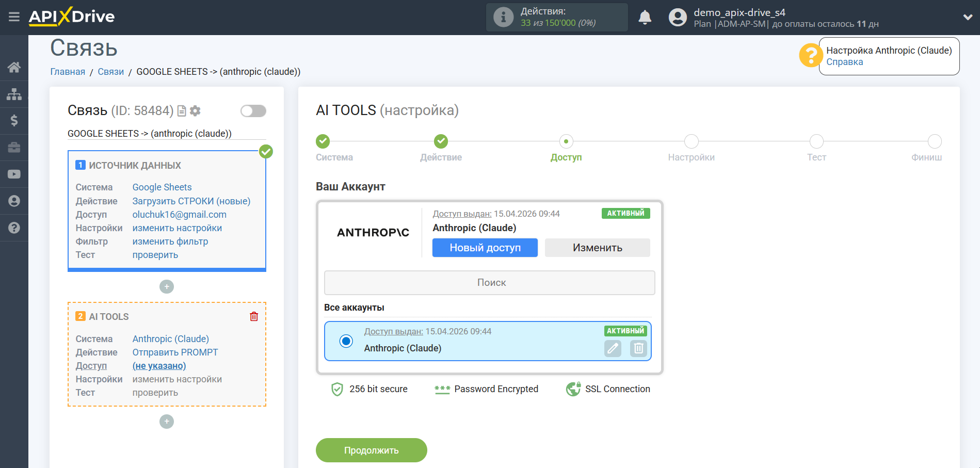Go to the Действие step in wizard
Viewport: 980px width, 468px height.
pyautogui.click(x=441, y=141)
